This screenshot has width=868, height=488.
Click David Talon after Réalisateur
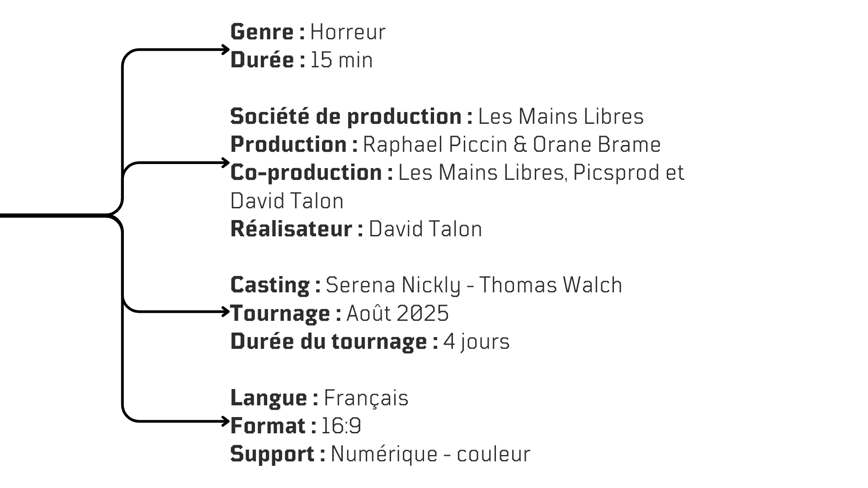click(x=425, y=229)
